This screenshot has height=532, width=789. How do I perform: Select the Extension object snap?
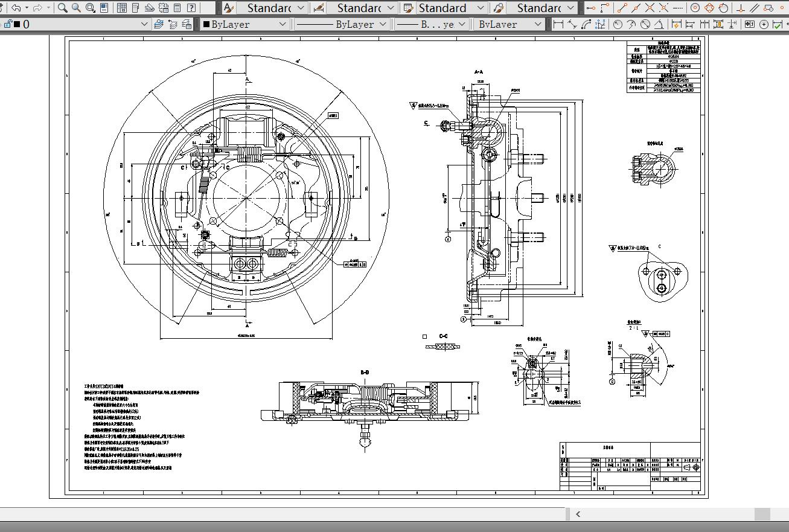click(678, 8)
